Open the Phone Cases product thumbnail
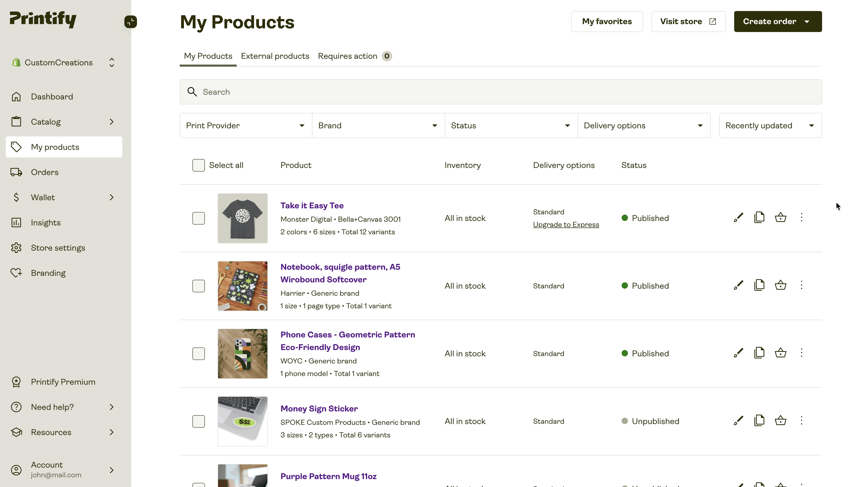The height and width of the screenshot is (487, 868). point(243,354)
